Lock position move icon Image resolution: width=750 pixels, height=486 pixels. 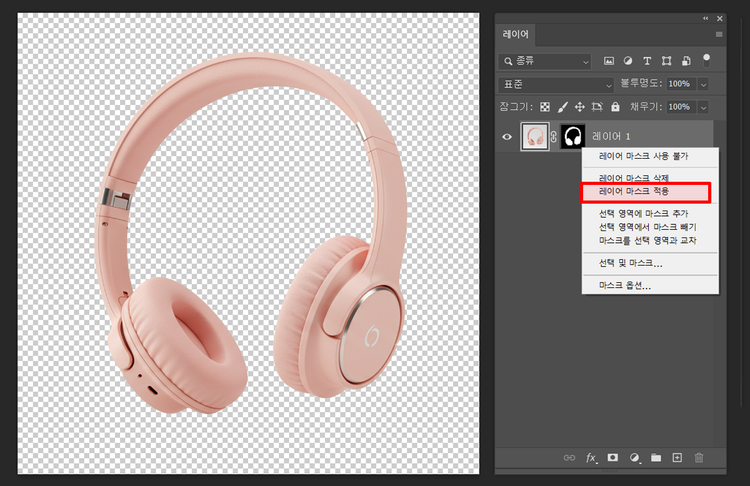pos(580,107)
